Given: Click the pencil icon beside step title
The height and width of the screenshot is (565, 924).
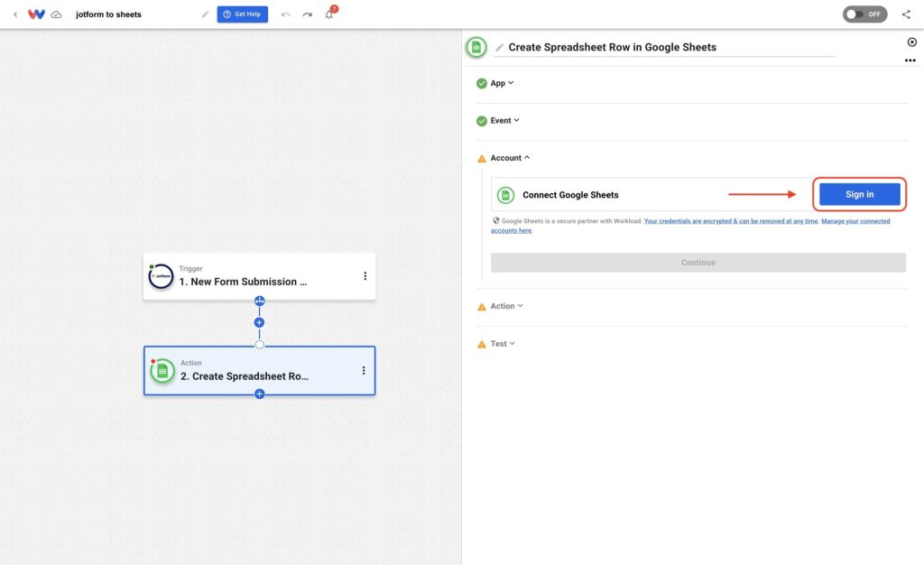Looking at the screenshot, I should (499, 47).
